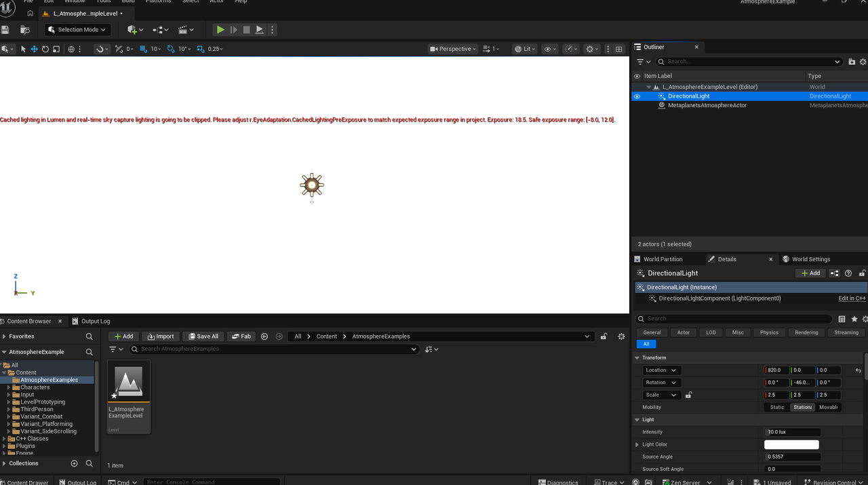Viewport: 868px width, 485px height.
Task: Reset Location to default arrow
Action: pos(859,370)
